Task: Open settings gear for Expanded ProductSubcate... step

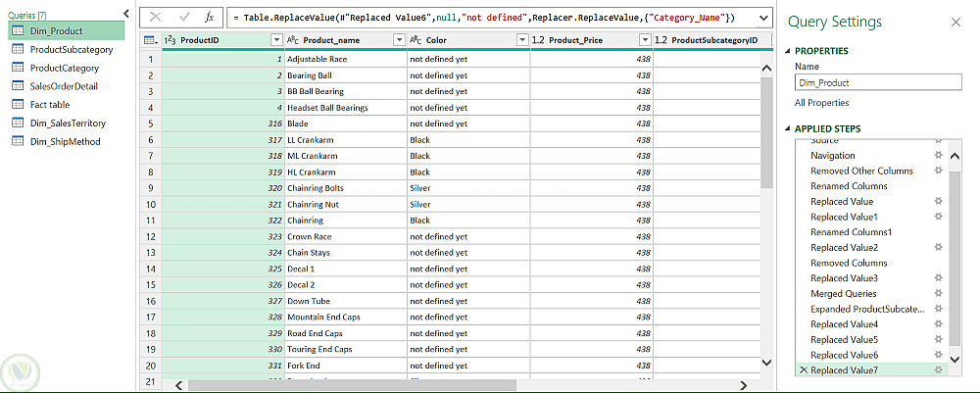Action: click(938, 309)
